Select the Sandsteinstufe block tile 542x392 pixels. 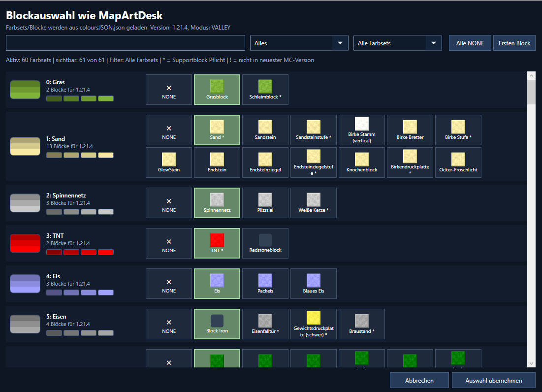314,130
